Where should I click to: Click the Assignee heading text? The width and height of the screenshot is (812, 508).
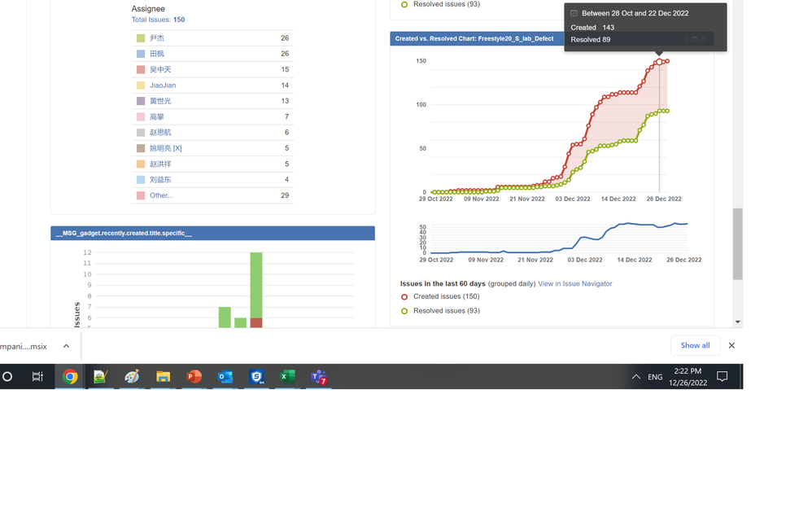pyautogui.click(x=148, y=9)
